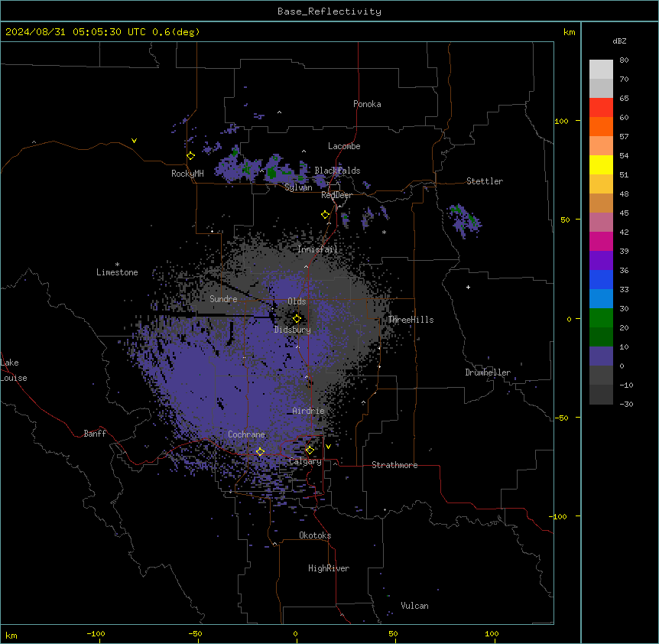Click the Stettler city label
The width and height of the screenshot is (659, 644).
[x=485, y=181]
